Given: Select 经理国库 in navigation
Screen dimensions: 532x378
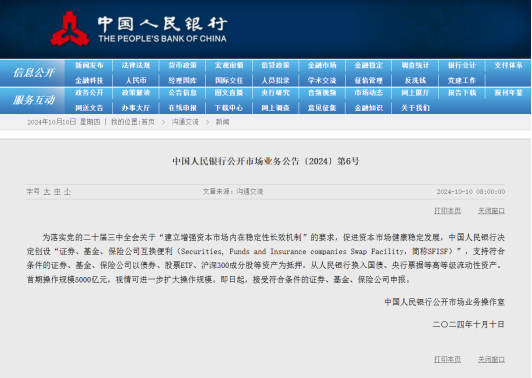Looking at the screenshot, I should [x=183, y=81].
